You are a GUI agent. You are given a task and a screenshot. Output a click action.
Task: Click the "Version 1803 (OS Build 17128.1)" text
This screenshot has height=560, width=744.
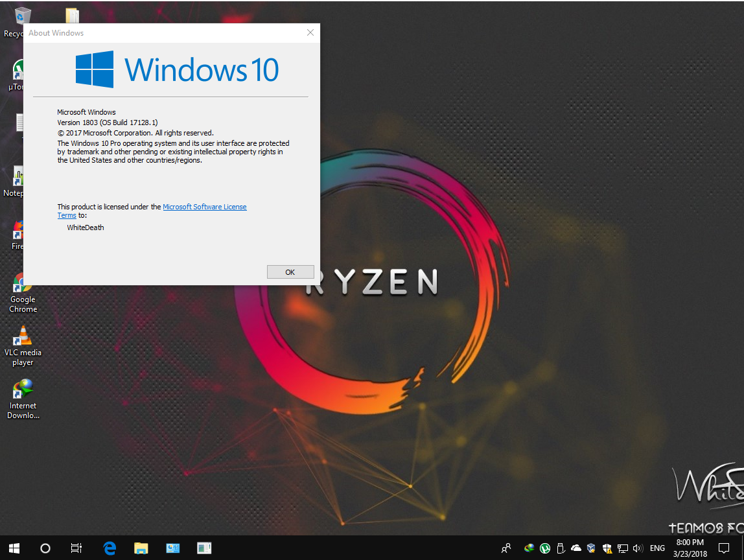(108, 122)
